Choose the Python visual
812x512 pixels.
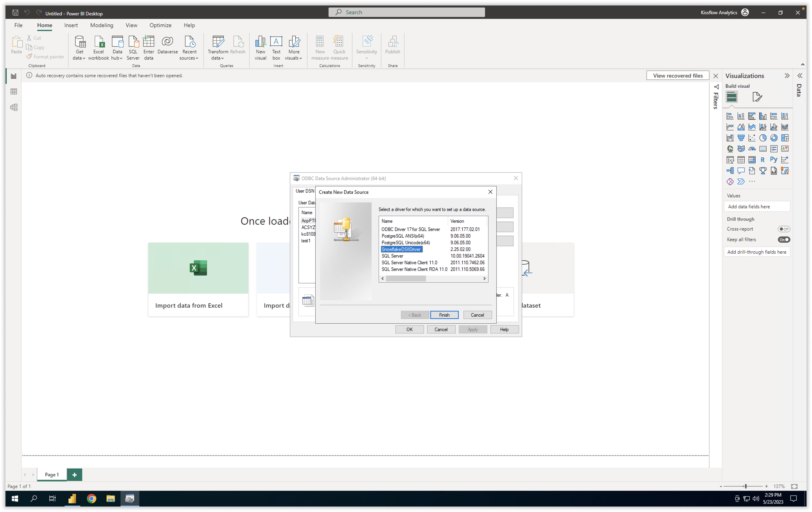774,160
